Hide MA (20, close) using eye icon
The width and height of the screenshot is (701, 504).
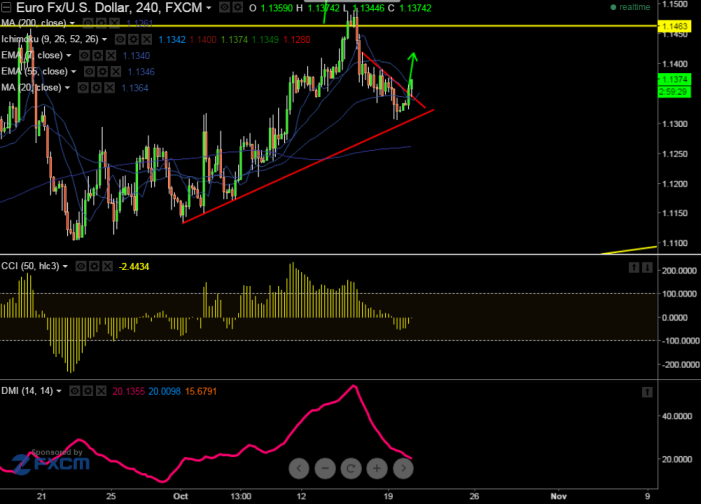83,88
